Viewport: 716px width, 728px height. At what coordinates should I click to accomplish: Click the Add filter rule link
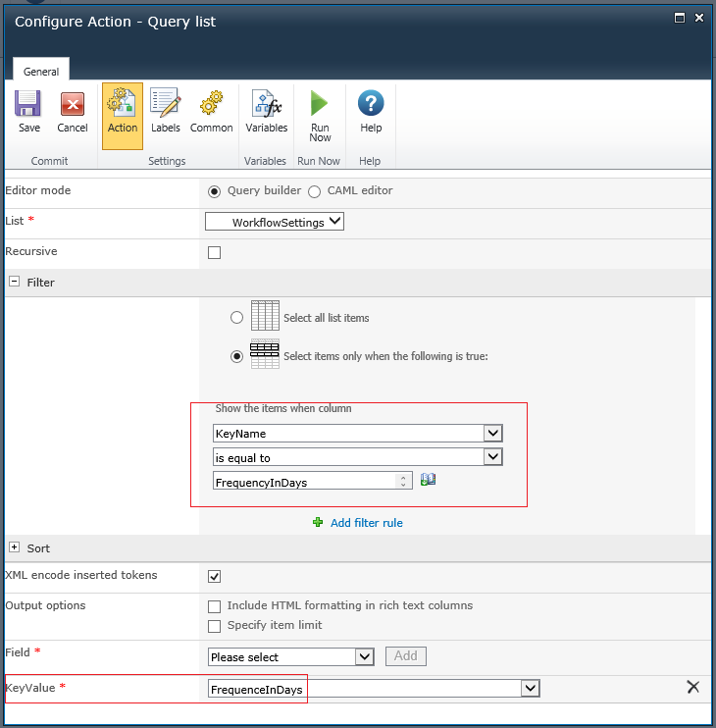[x=366, y=523]
